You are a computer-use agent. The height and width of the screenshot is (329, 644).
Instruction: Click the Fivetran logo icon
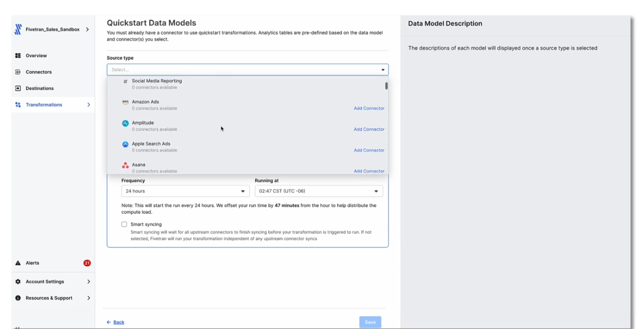point(18,29)
